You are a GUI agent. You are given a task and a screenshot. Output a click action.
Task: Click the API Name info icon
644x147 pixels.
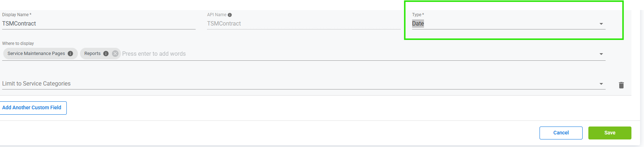(230, 15)
